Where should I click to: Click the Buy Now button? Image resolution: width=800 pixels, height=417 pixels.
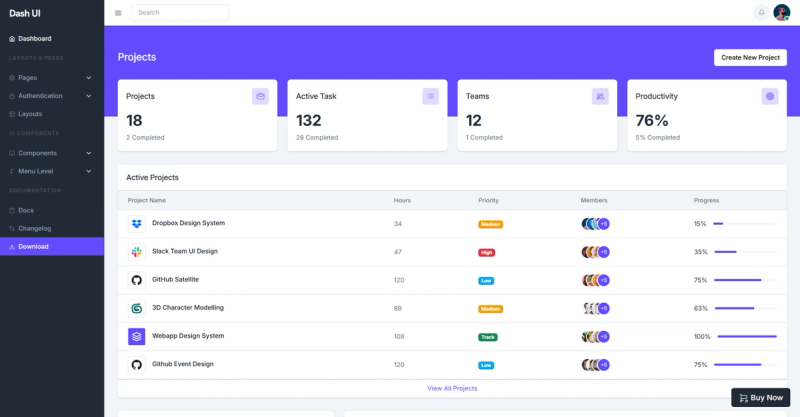(761, 398)
